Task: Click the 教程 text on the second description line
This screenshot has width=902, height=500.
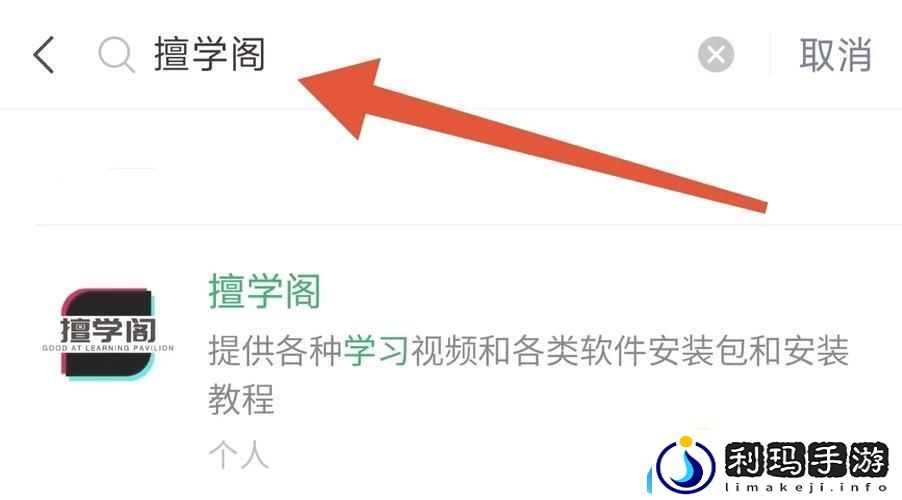Action: [x=241, y=399]
